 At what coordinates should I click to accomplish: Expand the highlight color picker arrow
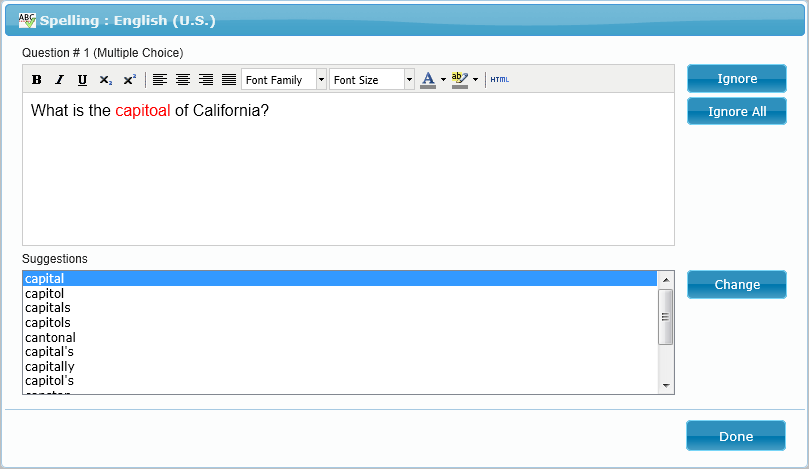(x=476, y=80)
